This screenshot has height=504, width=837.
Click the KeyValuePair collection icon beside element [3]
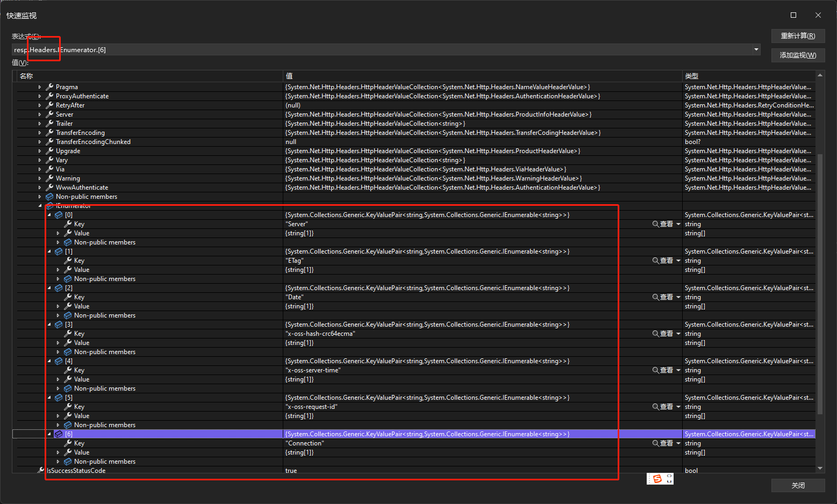pyautogui.click(x=58, y=324)
